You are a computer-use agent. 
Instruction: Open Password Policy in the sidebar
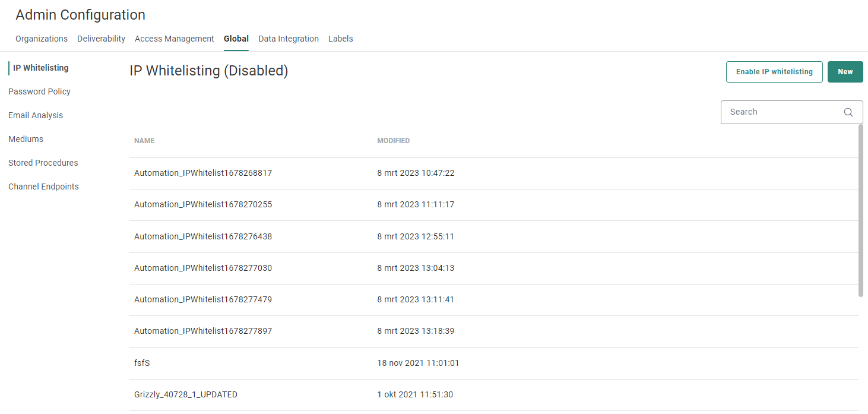[x=39, y=91]
